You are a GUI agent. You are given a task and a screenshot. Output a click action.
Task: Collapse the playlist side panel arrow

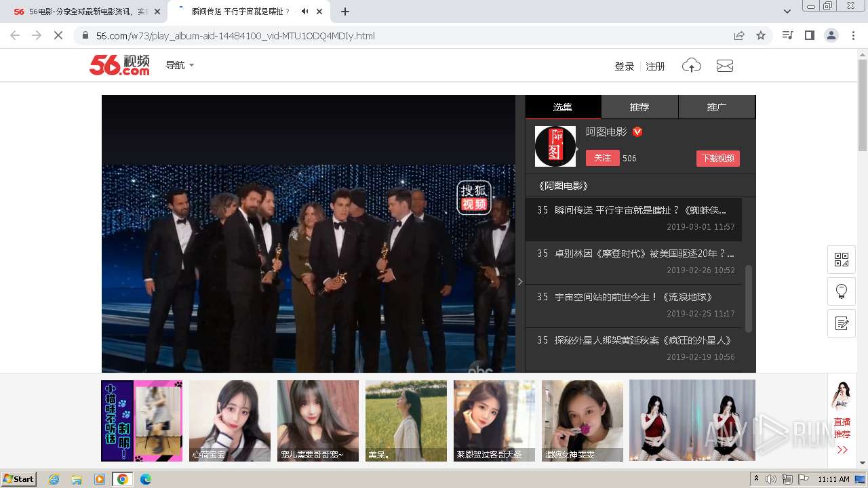pyautogui.click(x=520, y=281)
